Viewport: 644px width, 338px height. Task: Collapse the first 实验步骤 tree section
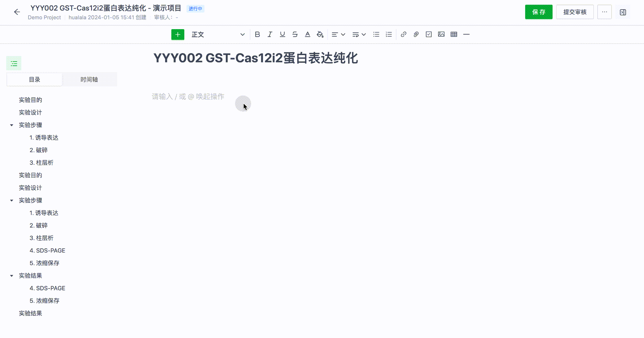12,125
